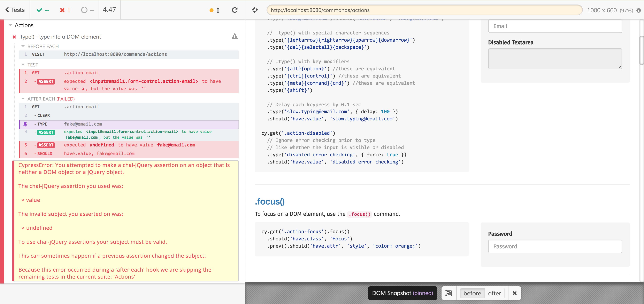
Task: Click inside the Password input field
Action: [x=555, y=246]
